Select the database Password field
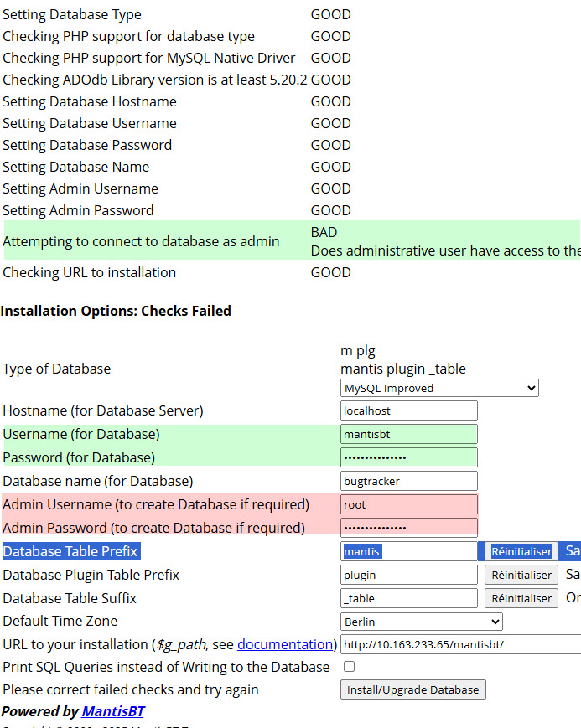The width and height of the screenshot is (581, 728). [x=409, y=458]
